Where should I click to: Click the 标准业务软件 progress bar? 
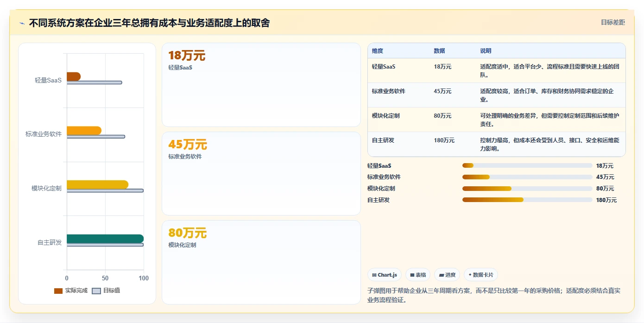[527, 177]
